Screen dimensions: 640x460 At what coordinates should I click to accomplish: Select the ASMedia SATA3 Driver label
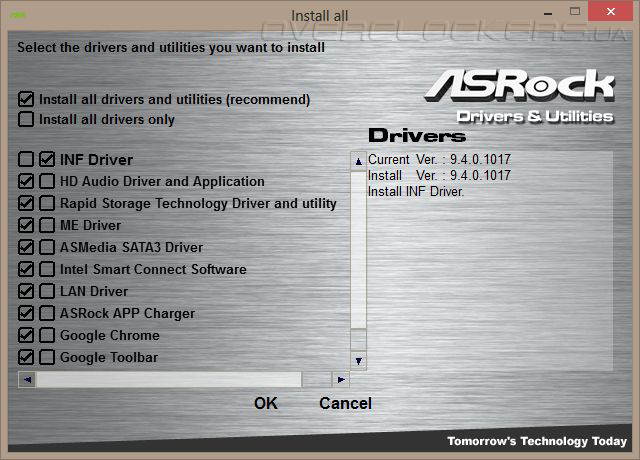point(131,247)
